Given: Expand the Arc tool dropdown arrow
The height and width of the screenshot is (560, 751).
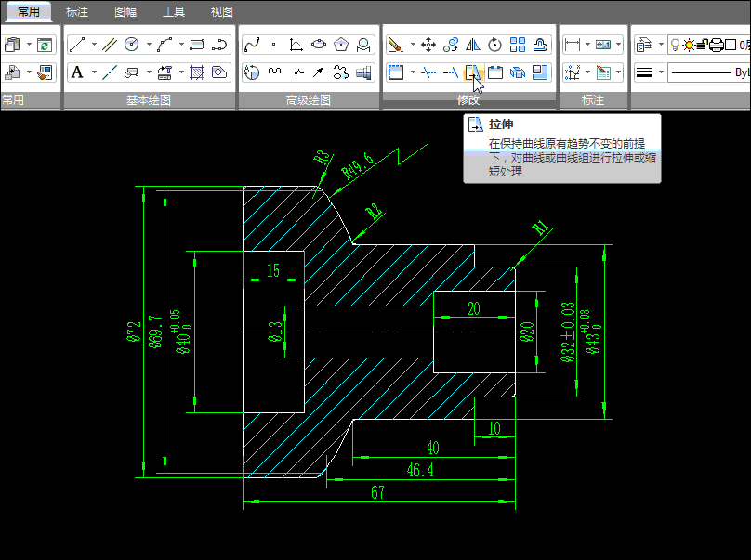Looking at the screenshot, I should (x=181, y=45).
